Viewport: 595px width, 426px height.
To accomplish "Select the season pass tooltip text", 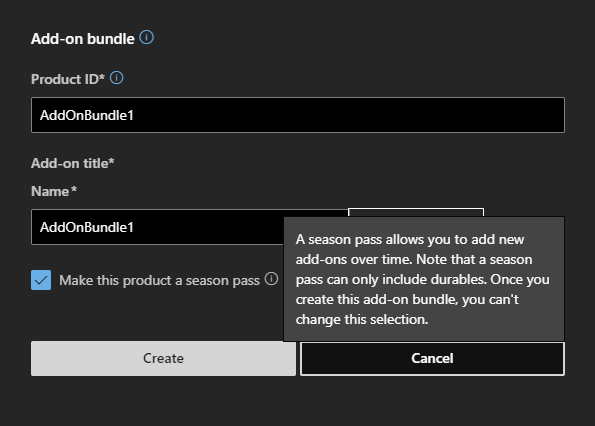I will (x=423, y=279).
